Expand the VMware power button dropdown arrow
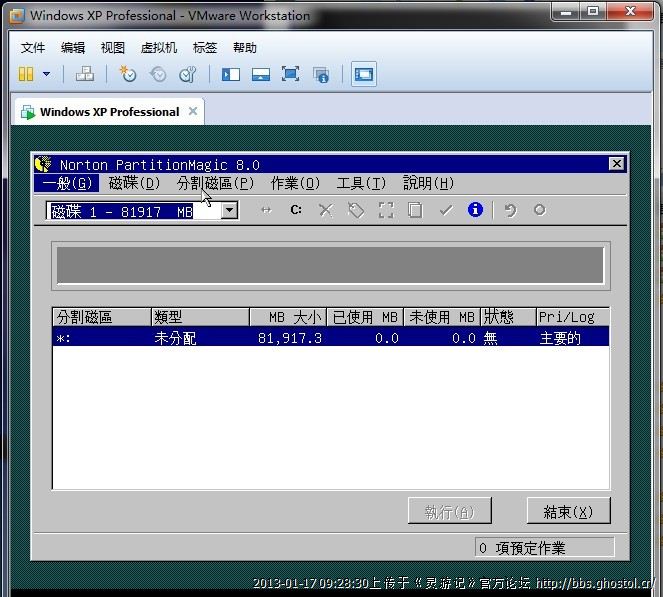 click(x=46, y=74)
